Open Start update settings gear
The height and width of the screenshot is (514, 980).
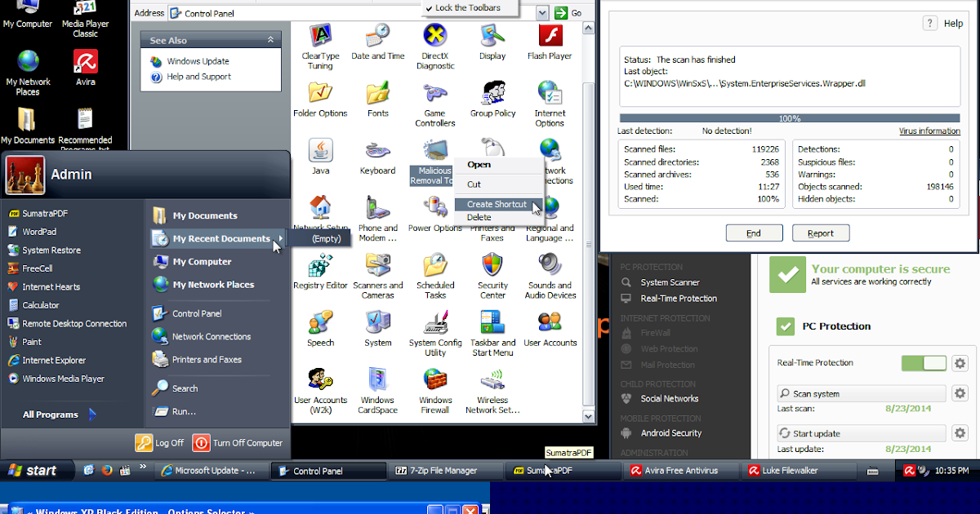[960, 433]
